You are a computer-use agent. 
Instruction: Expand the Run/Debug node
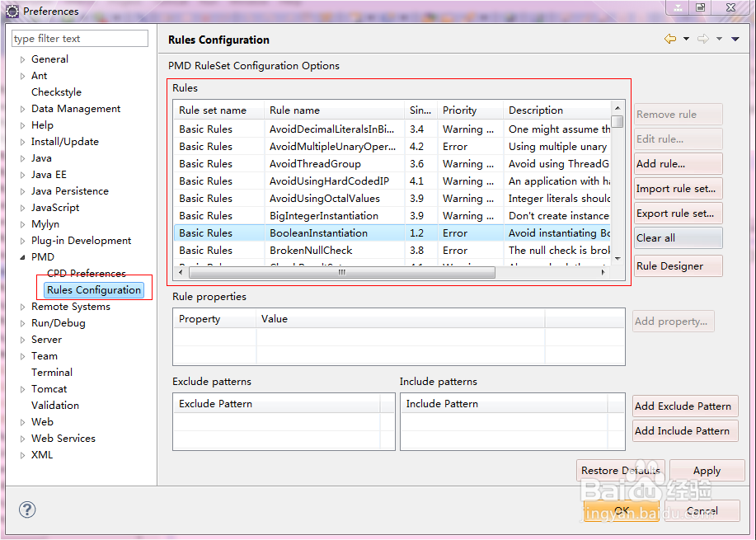[22, 323]
